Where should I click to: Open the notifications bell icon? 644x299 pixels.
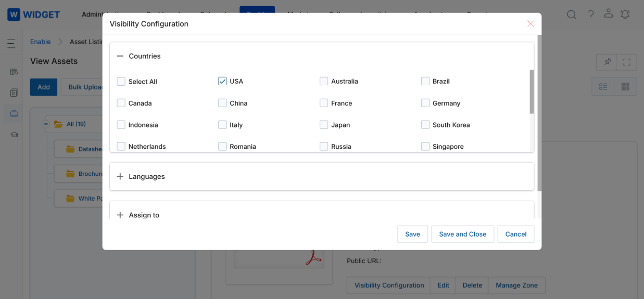(x=625, y=15)
